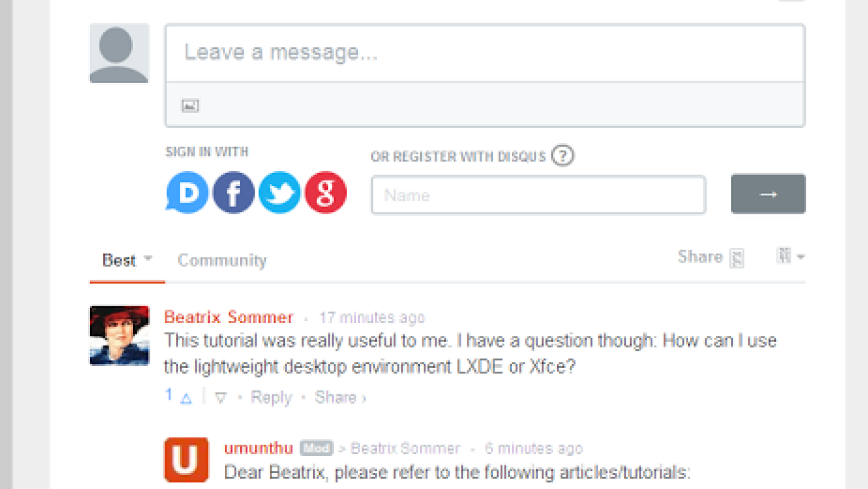Open Beatrix Sommer's profile
This screenshot has height=489, width=868.
click(x=229, y=317)
